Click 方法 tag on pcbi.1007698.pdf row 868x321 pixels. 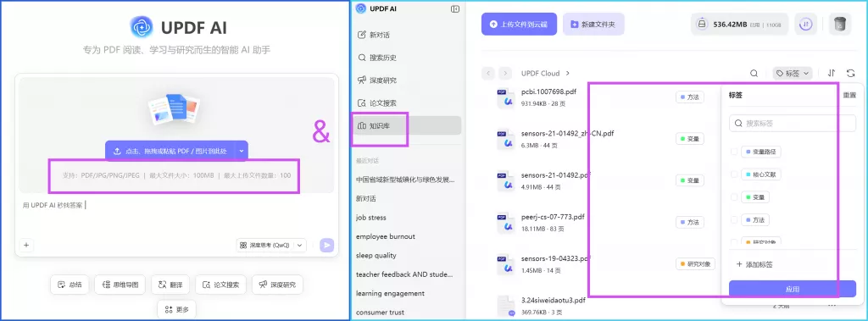[690, 97]
